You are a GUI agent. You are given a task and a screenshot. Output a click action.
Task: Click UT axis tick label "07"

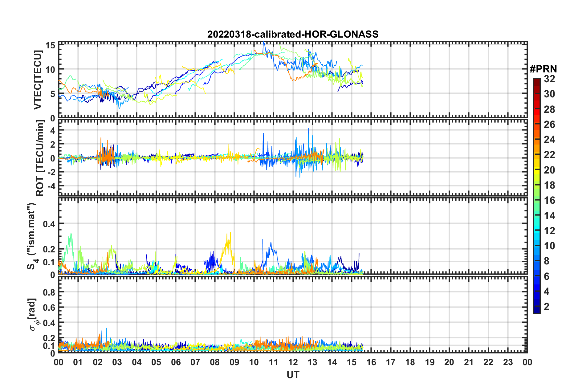pyautogui.click(x=195, y=362)
